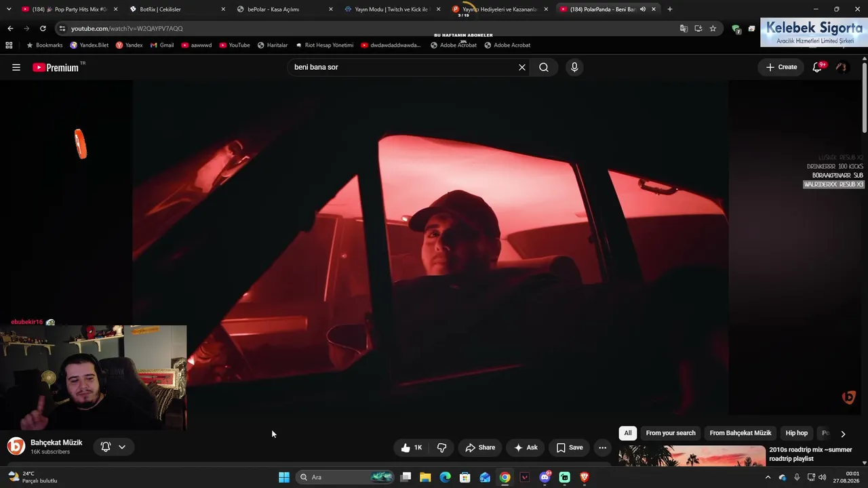This screenshot has width=868, height=488.
Task: Translate this page icon in address bar
Action: pyautogui.click(x=684, y=28)
